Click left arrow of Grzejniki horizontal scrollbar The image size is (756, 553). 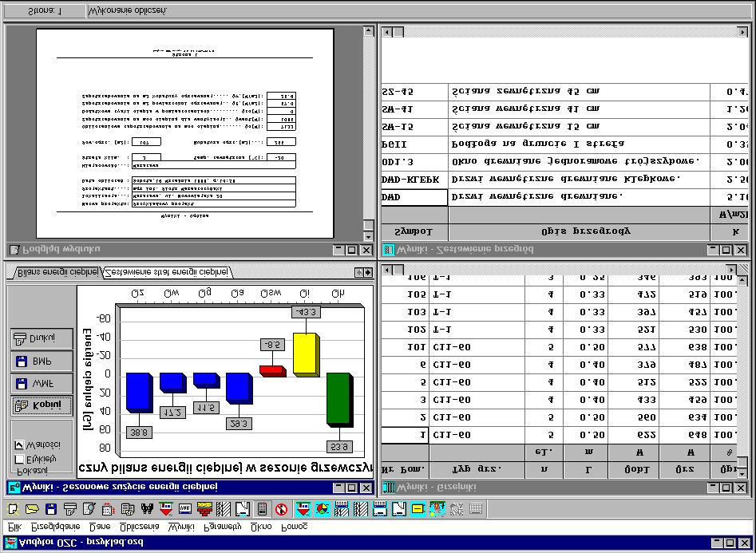tap(386, 270)
